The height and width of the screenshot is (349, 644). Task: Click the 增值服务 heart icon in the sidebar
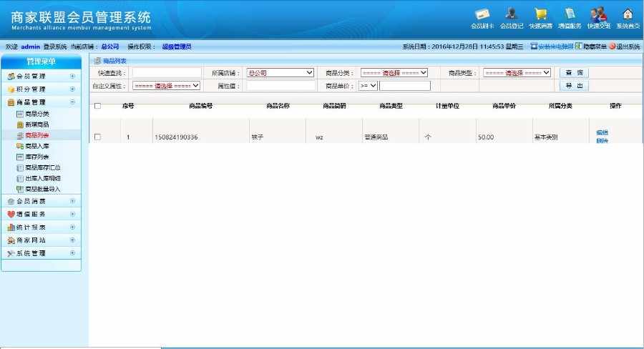(11, 215)
